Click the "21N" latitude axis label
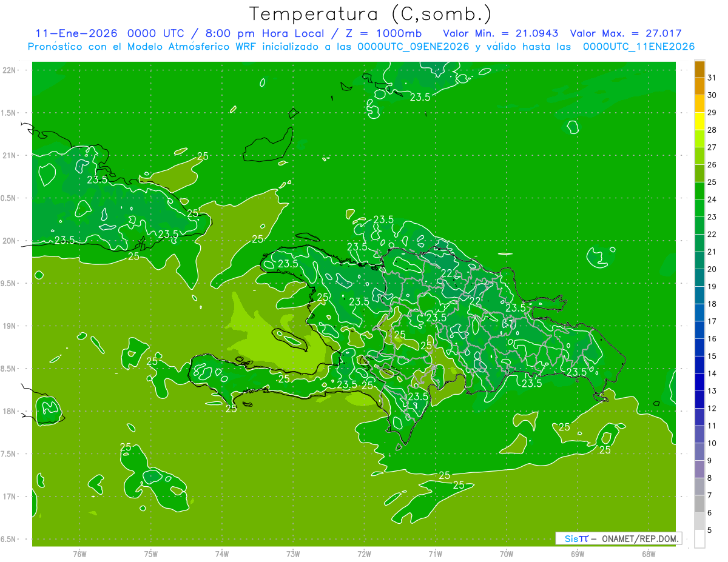Viewport: 728px width, 562px height. coord(9,155)
